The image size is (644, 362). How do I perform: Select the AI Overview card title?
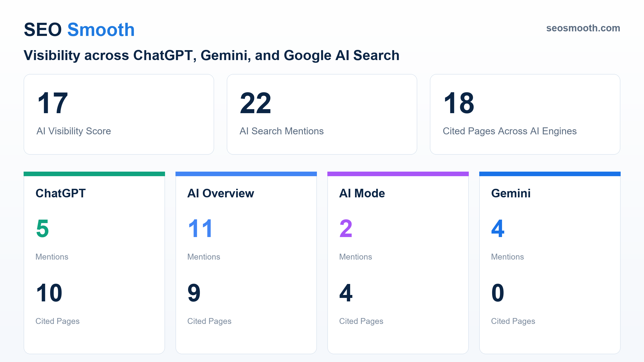point(221,193)
